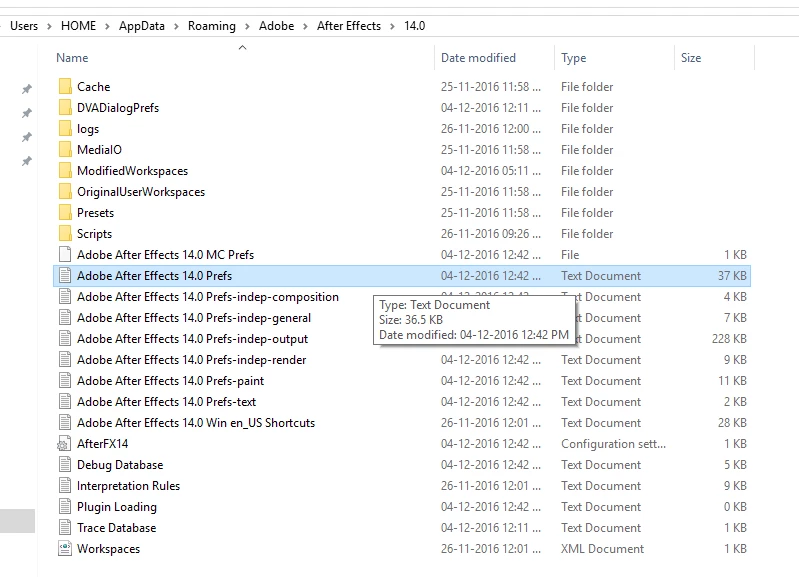The height and width of the screenshot is (577, 799).
Task: Select the MediaIO folder icon
Action: [65, 149]
